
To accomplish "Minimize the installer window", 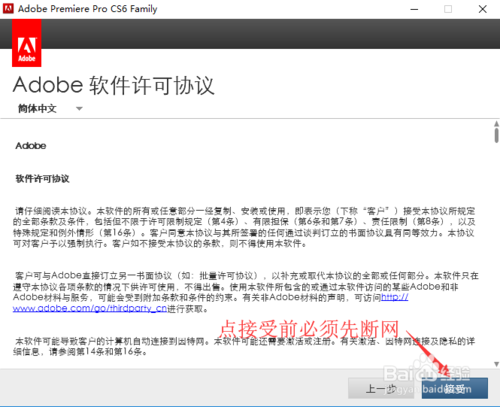I will [x=414, y=9].
